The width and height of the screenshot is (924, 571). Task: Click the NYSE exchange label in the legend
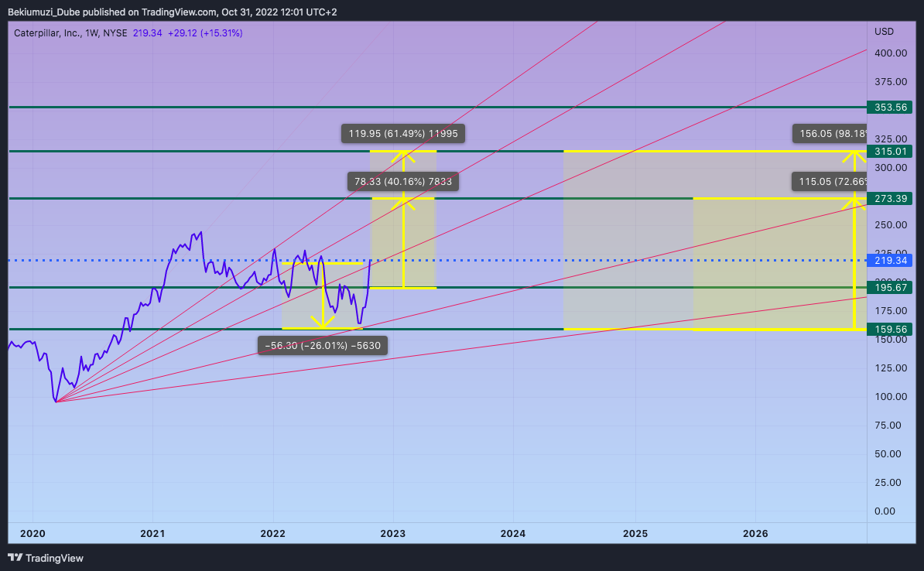(115, 33)
